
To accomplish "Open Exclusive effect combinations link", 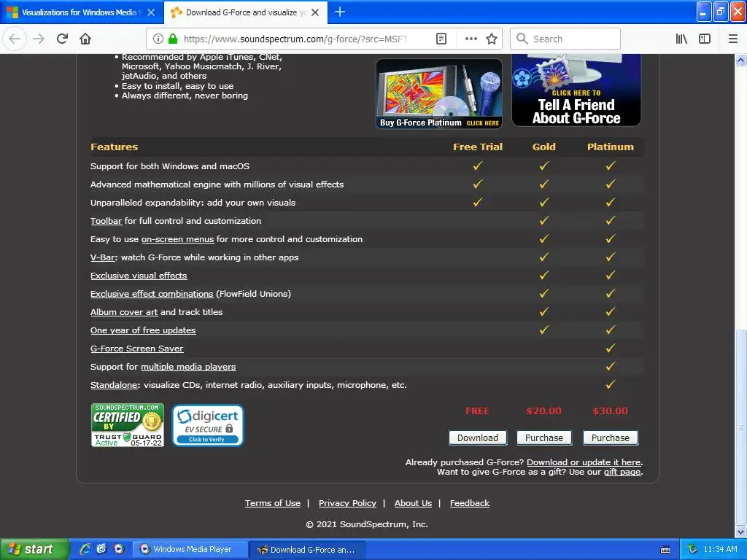I will click(152, 294).
